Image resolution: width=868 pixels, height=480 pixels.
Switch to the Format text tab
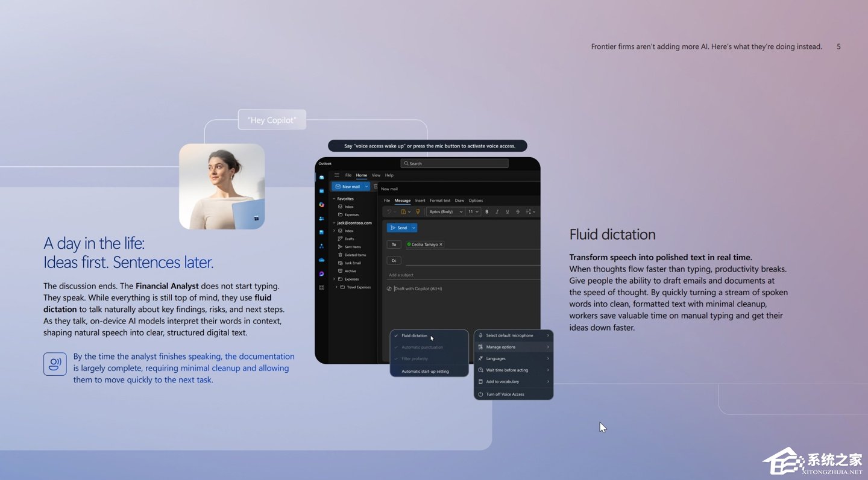pos(440,201)
